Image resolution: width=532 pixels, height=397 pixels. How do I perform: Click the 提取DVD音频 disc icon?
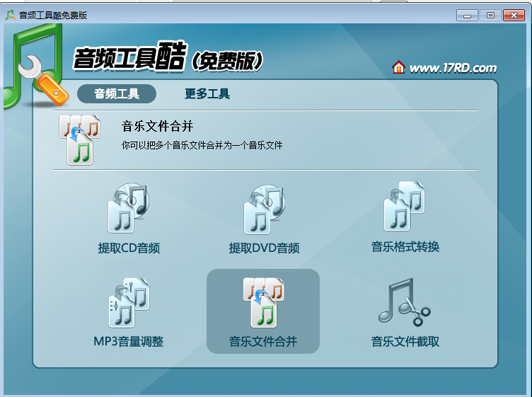264,209
